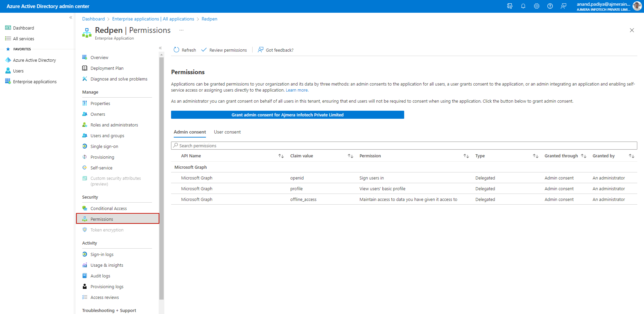
Task: Open the directory and subscription filter icon
Action: 510,6
